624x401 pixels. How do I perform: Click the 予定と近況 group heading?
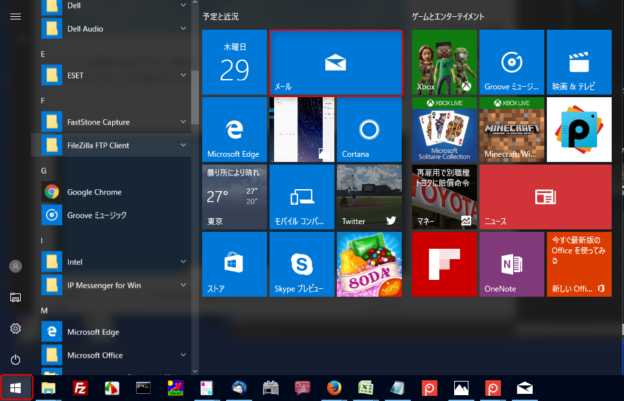(x=220, y=16)
